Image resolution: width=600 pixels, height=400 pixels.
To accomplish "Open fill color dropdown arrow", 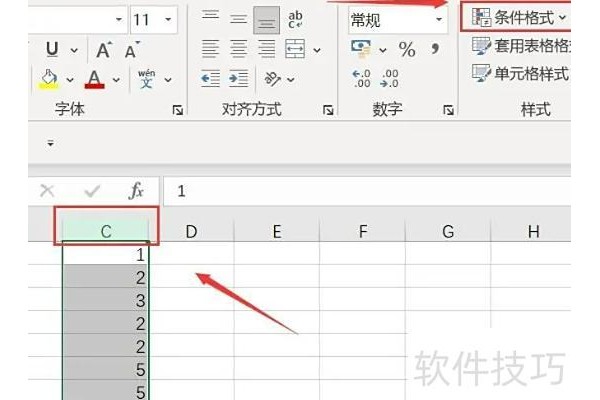I will click(x=70, y=80).
